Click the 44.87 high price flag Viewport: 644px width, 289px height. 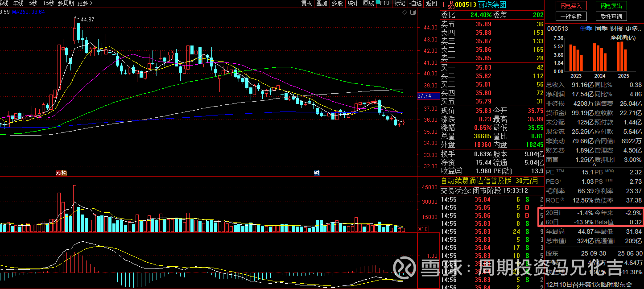click(87, 19)
